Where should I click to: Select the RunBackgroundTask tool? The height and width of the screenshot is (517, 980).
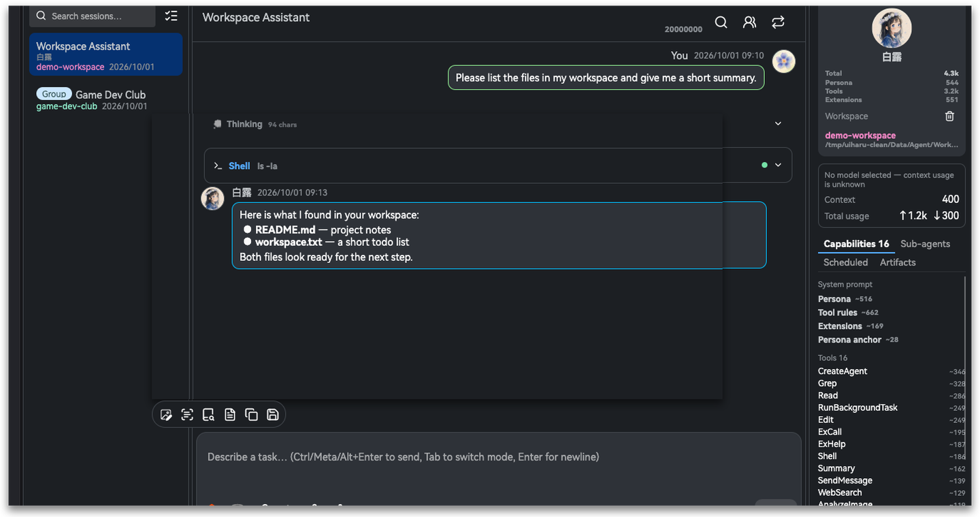(x=892, y=408)
